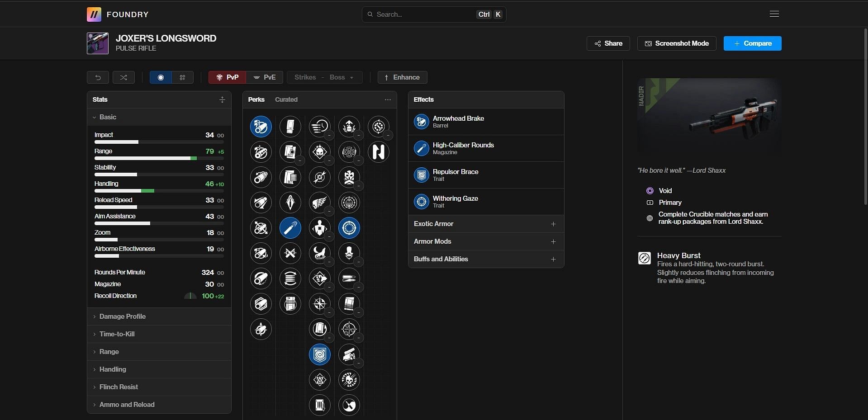The image size is (868, 420).
Task: Click the Enhance button
Action: click(x=403, y=77)
